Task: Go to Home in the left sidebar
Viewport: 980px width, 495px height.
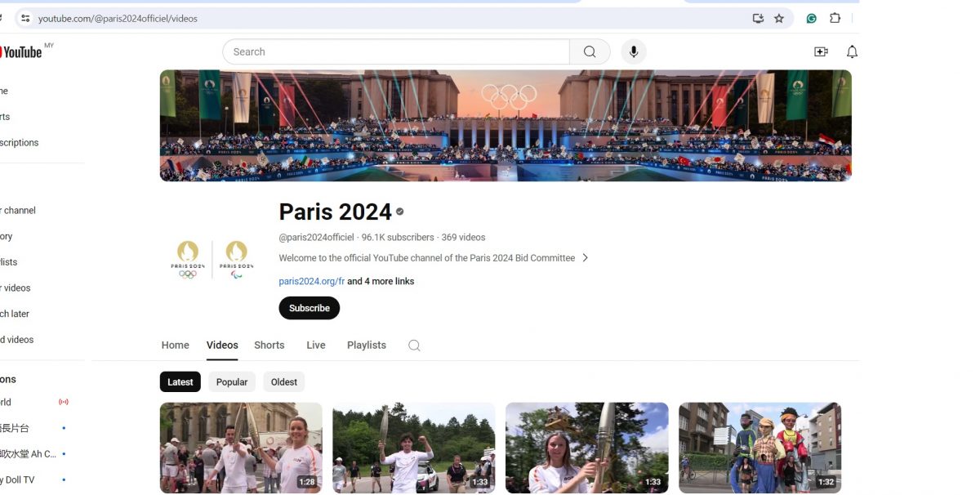Action: pos(4,91)
